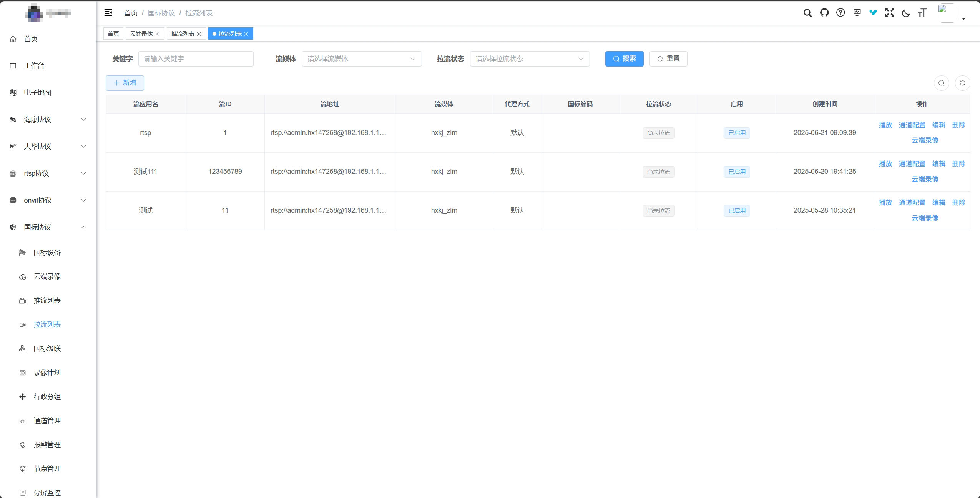Screen dimensions: 980x498
Task: Collapse the sidebar with the hamburger icon
Action: 108,13
